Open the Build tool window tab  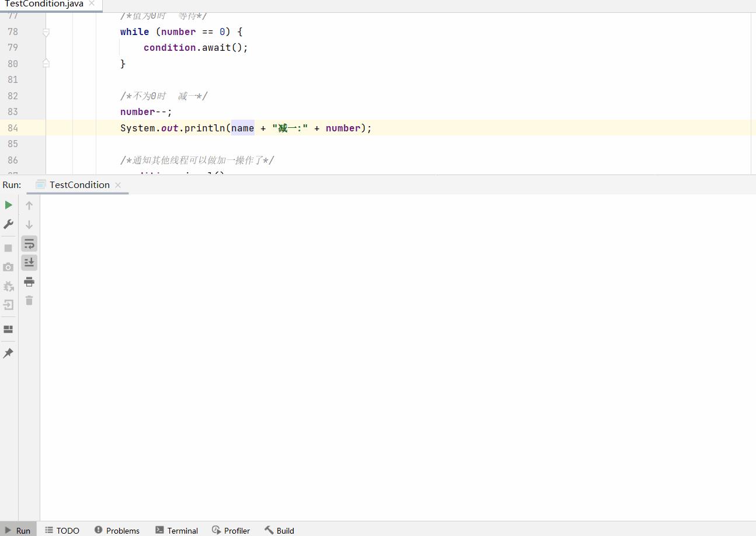pyautogui.click(x=279, y=530)
